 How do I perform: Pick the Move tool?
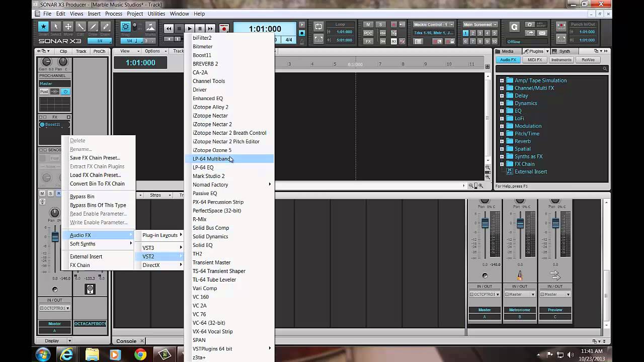point(68,27)
